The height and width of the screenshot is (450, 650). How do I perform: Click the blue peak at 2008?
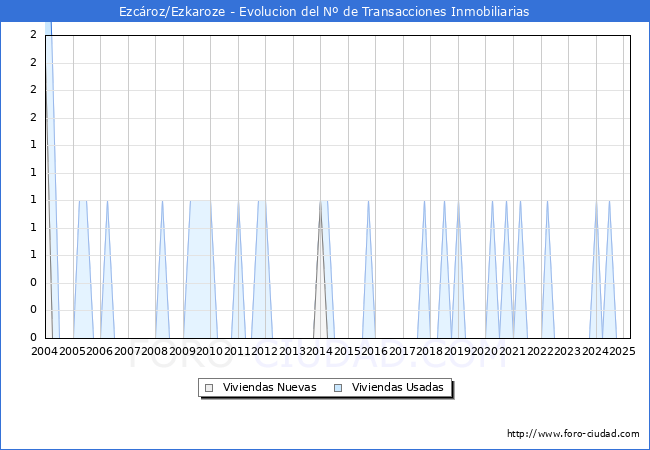tap(162, 269)
